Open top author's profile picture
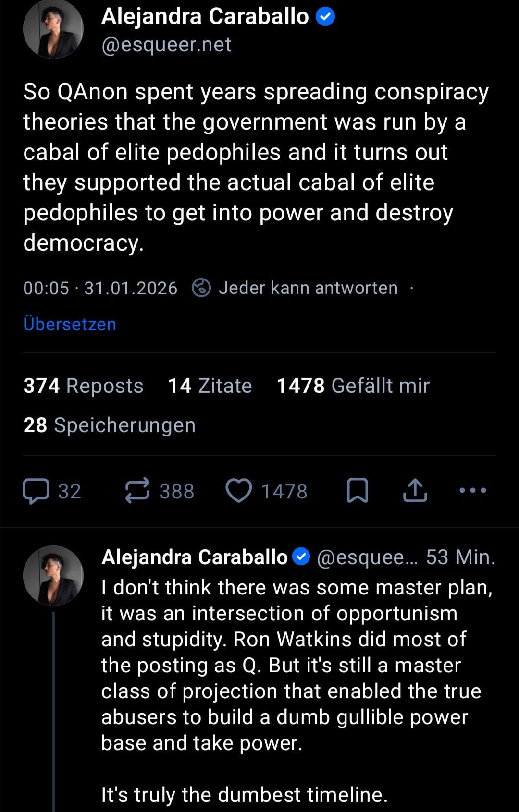The image size is (519, 812). tap(53, 29)
